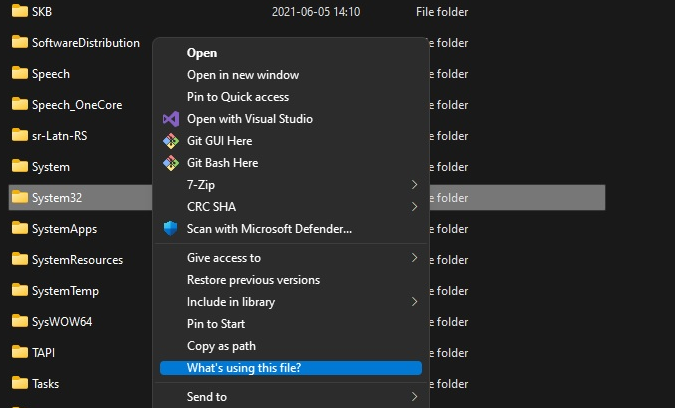675x408 pixels.
Task: Select the SKB folder icon
Action: click(20, 11)
